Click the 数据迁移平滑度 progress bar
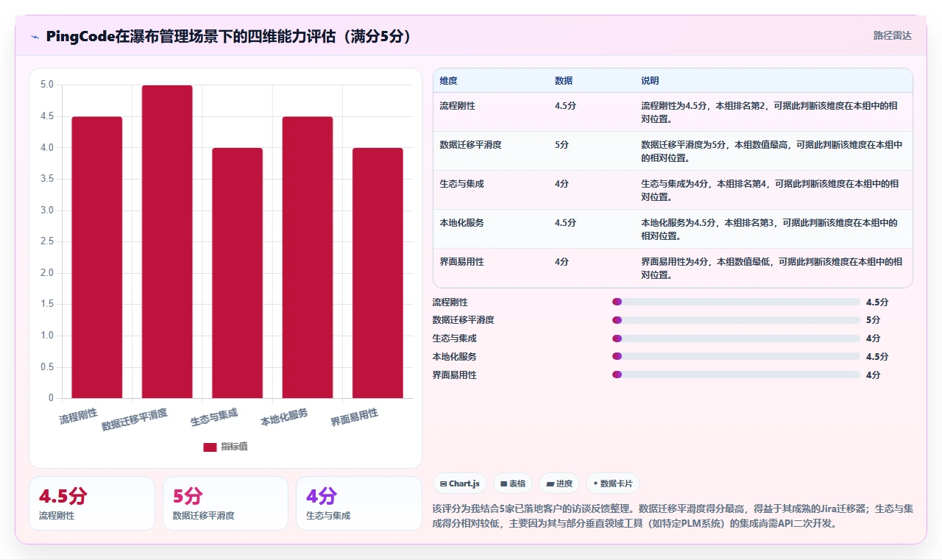The height and width of the screenshot is (560, 942). tap(736, 320)
